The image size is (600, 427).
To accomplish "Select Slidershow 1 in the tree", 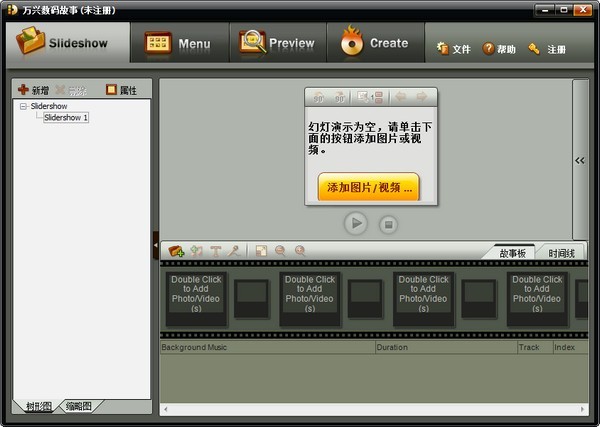I will pos(66,118).
